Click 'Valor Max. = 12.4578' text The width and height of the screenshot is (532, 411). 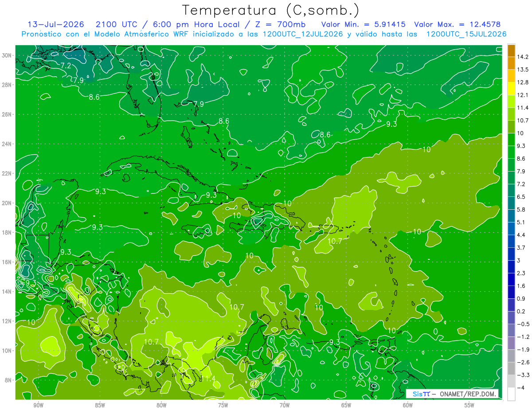tap(457, 24)
